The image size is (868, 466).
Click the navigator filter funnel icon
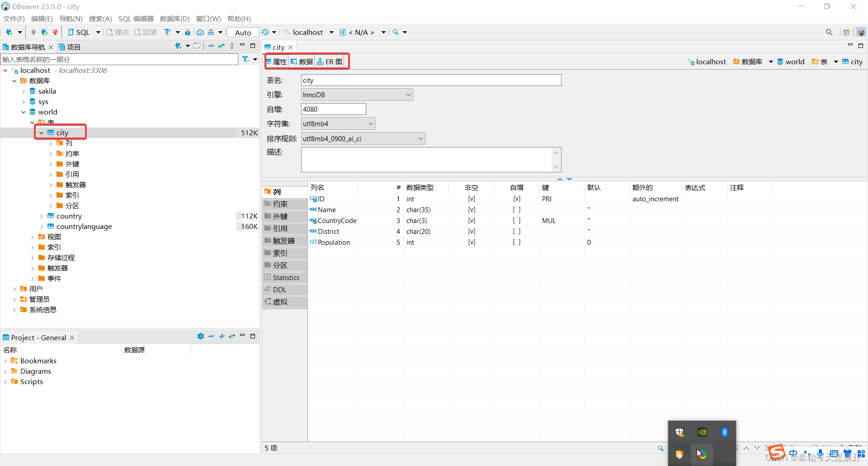tap(245, 59)
